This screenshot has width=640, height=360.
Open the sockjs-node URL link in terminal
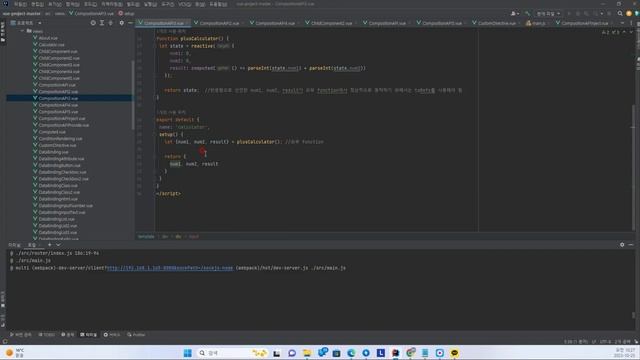pyautogui.click(x=170, y=268)
